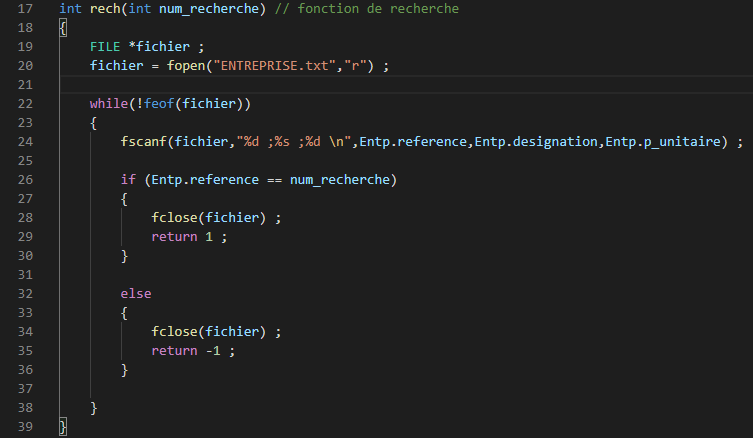Click the FILE type keyword

click(x=105, y=47)
